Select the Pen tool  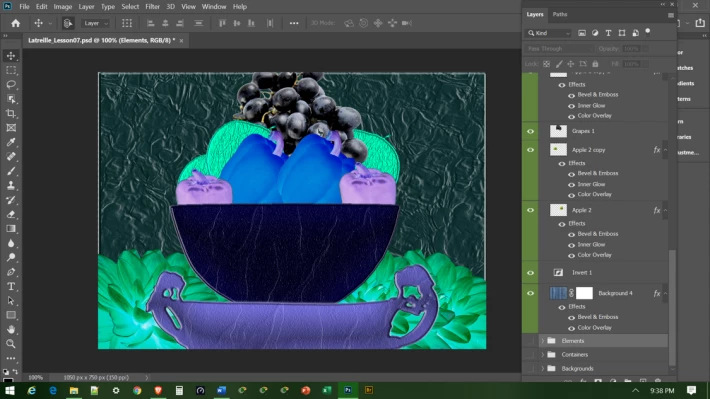[11, 272]
